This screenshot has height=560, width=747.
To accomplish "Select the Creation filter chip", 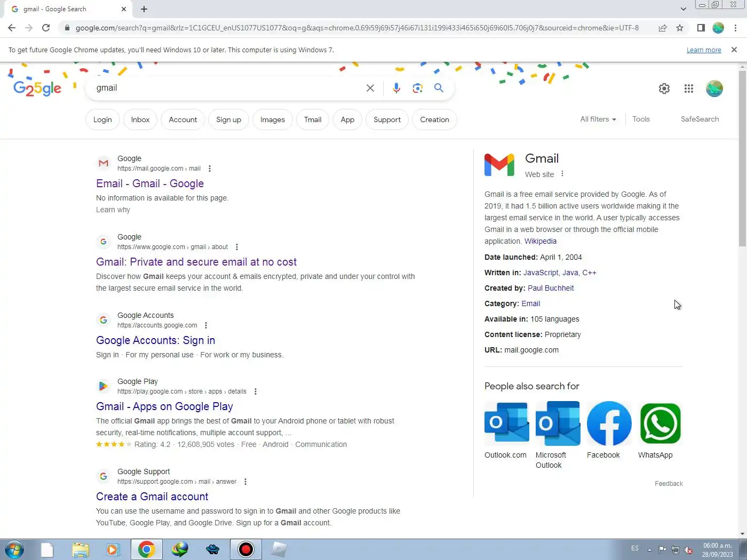I will coord(435,119).
